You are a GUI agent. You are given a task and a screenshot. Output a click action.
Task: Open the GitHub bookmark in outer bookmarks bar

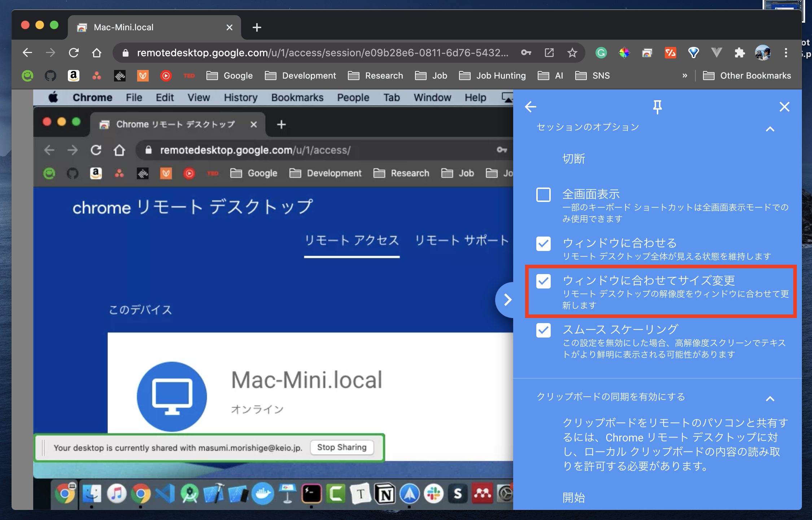50,76
